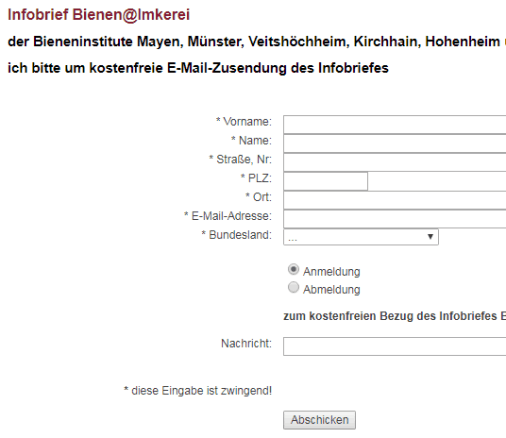Focus the Name text field
The width and height of the screenshot is (506, 438).
coord(395,144)
